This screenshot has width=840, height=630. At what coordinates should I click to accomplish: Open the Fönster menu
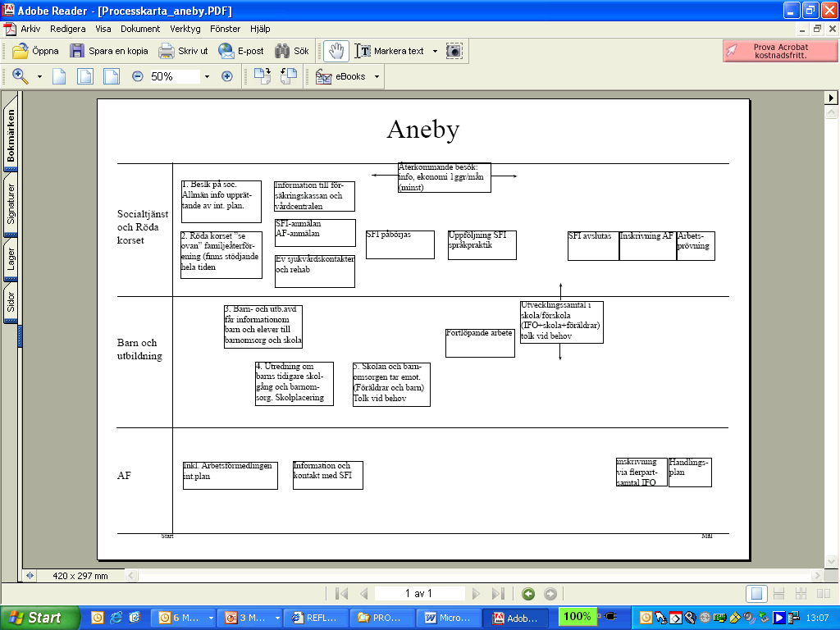[x=225, y=29]
